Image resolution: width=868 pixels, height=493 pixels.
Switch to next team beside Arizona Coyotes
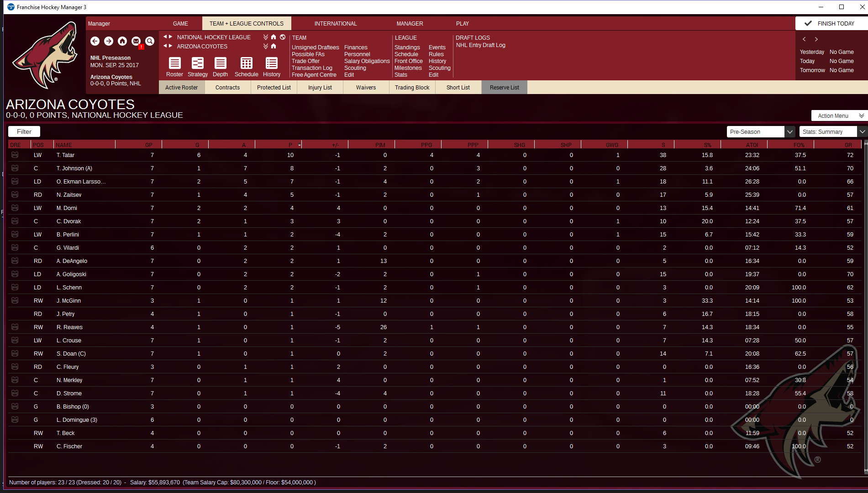(x=171, y=46)
